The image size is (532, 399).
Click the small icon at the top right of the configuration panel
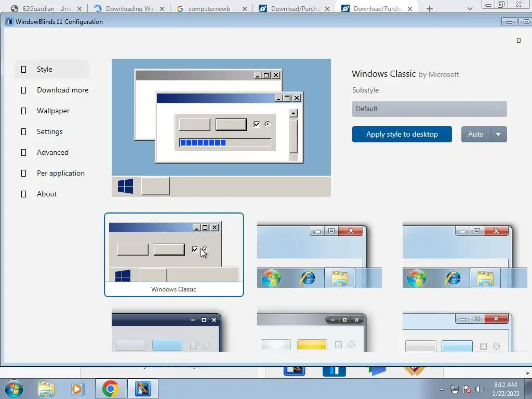click(518, 41)
